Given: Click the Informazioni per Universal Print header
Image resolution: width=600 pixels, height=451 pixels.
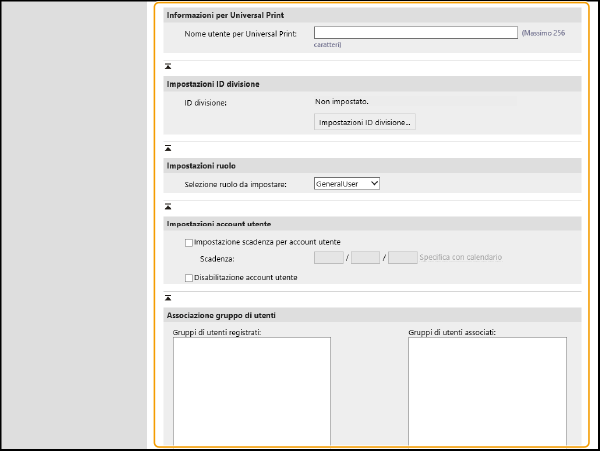Looking at the screenshot, I should [x=224, y=14].
